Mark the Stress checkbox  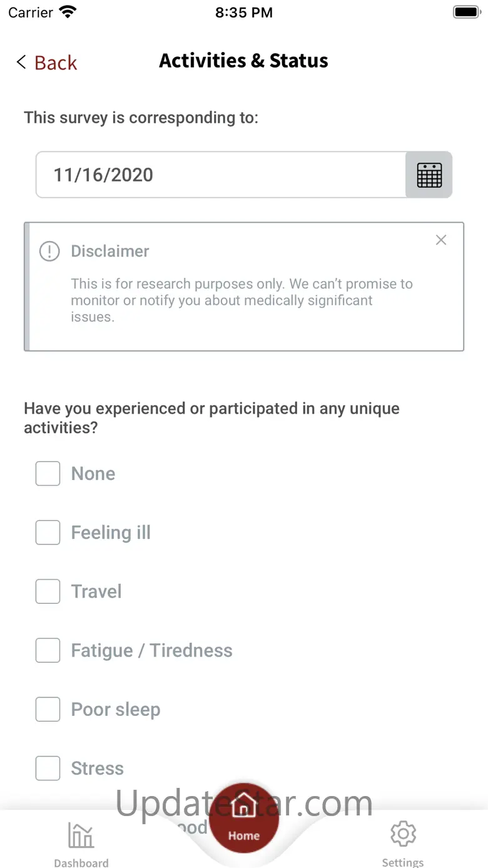click(48, 768)
